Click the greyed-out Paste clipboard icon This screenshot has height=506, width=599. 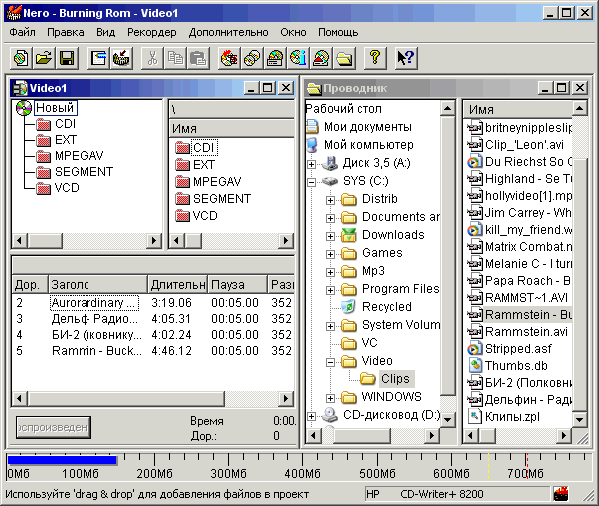tap(198, 58)
